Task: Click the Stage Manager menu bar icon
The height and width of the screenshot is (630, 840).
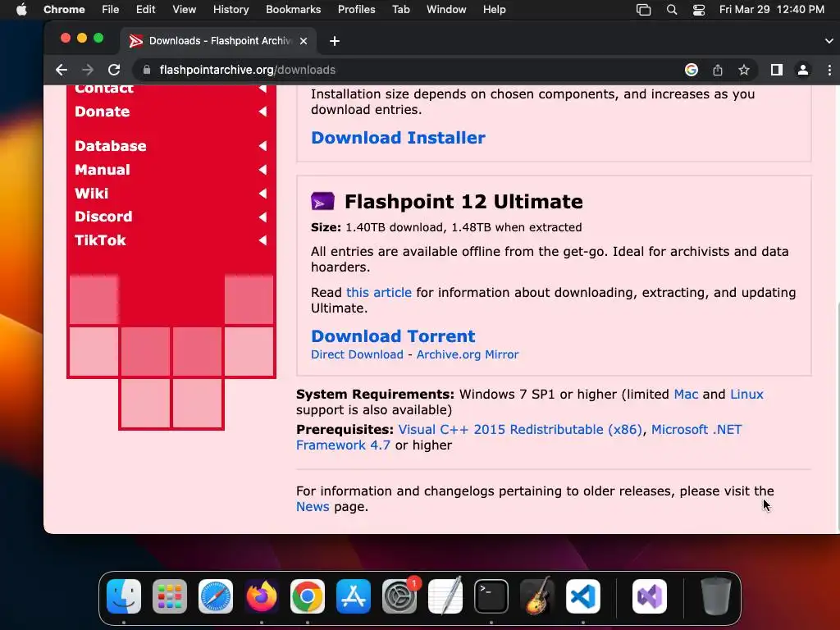Action: (x=643, y=10)
